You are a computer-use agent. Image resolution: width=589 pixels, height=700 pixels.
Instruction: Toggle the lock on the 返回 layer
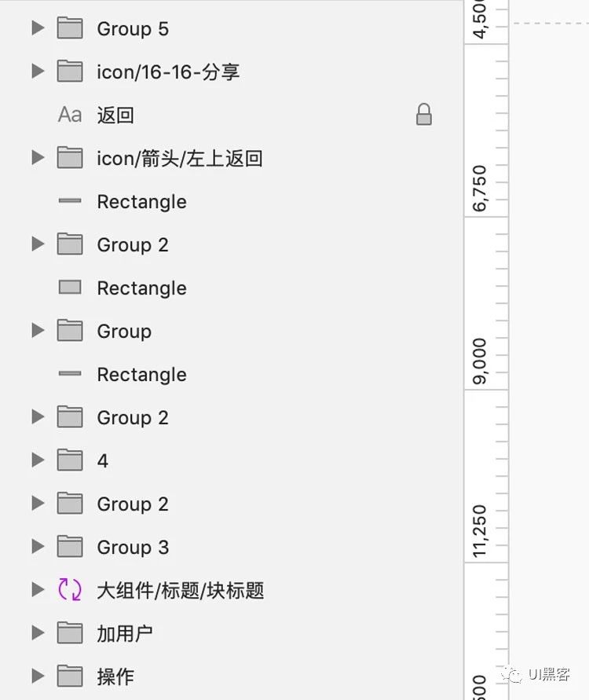click(424, 115)
